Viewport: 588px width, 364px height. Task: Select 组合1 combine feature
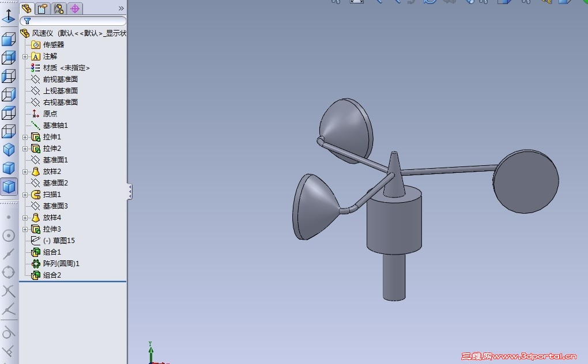click(46, 252)
